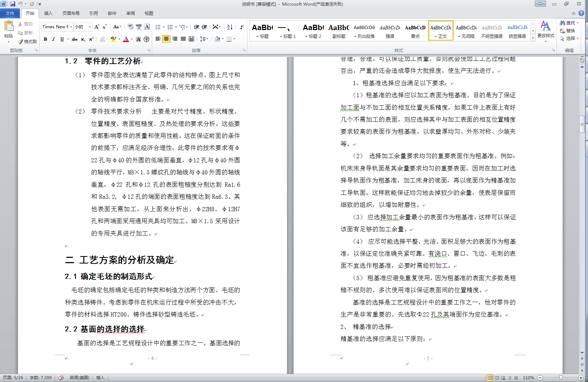
Task: Click the Enclose Characters (字) icon
Action: [146, 39]
